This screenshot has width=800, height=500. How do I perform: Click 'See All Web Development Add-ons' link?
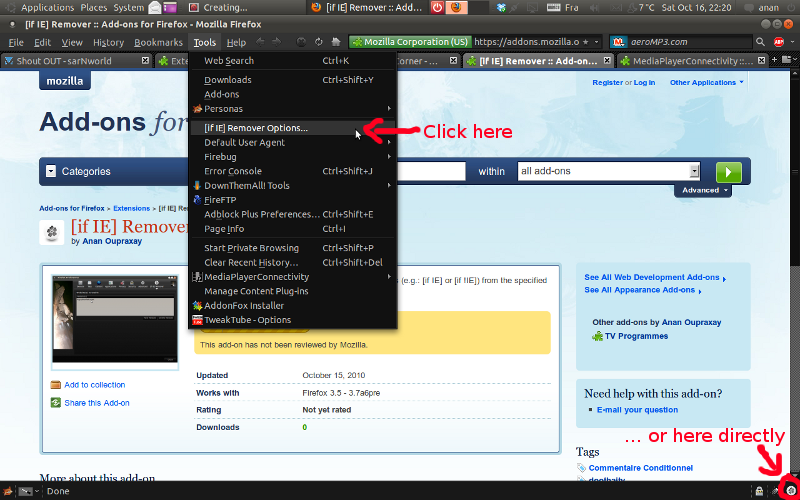click(652, 277)
